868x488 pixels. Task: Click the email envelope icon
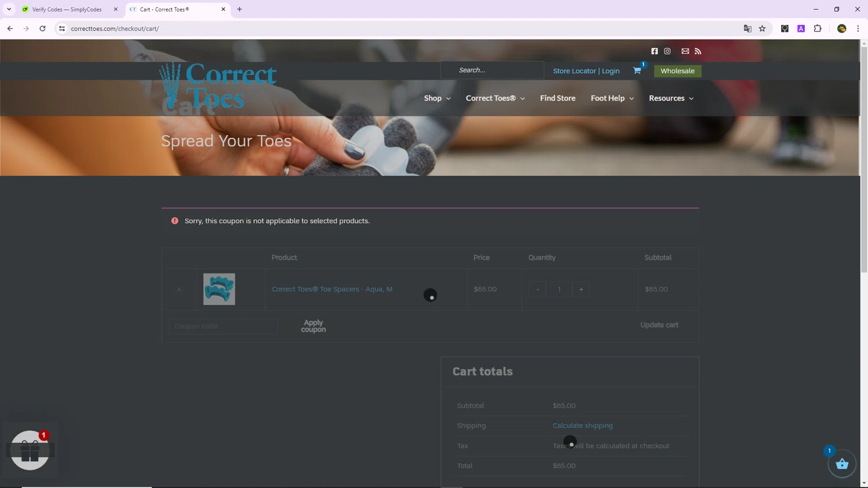click(x=685, y=51)
